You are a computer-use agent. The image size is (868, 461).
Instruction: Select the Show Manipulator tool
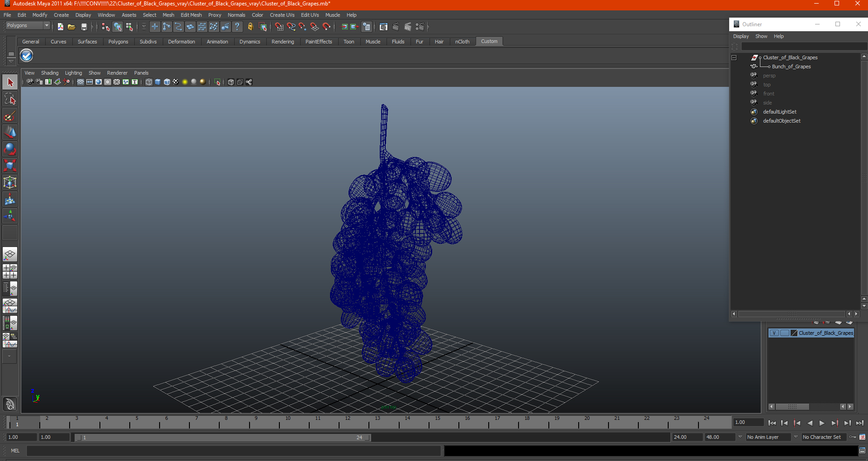(x=10, y=216)
